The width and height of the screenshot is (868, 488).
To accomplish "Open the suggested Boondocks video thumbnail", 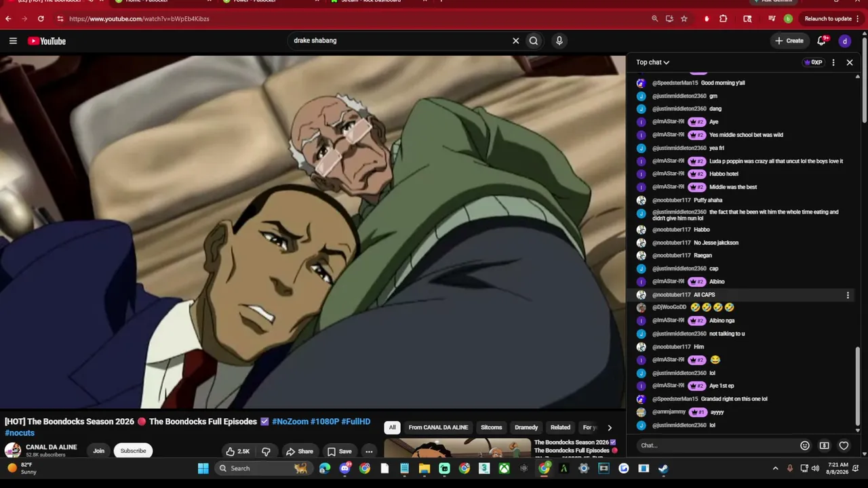I will (458, 448).
